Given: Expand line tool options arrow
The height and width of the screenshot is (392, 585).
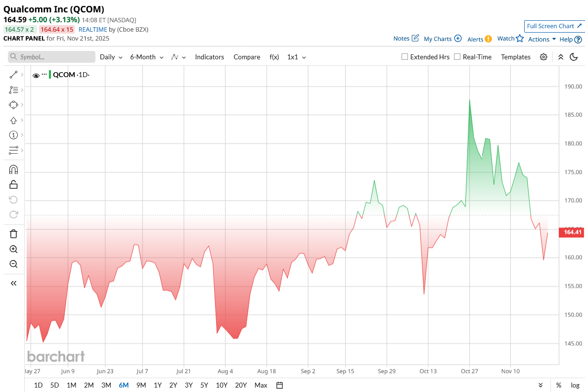Looking at the screenshot, I should pyautogui.click(x=22, y=75).
